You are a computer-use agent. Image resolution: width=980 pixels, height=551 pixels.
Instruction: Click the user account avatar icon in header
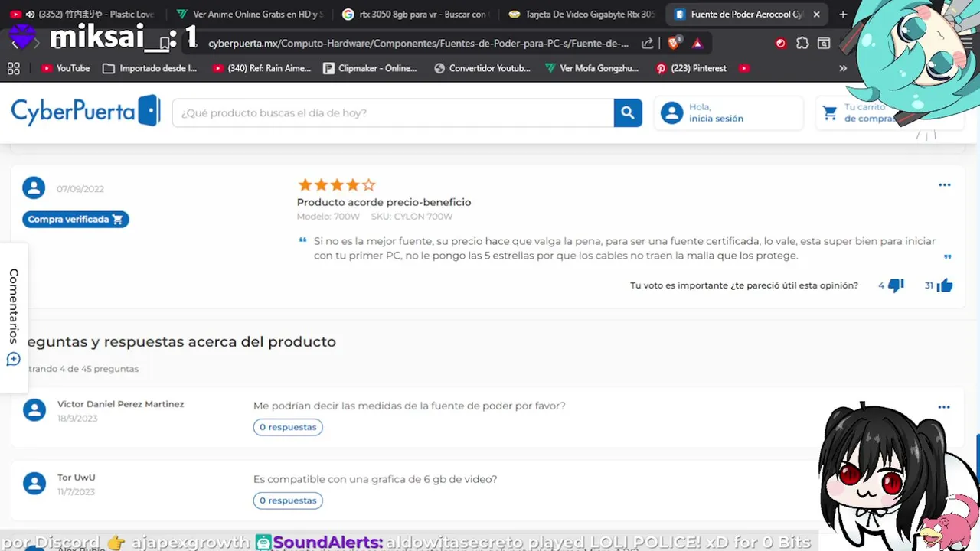[671, 112]
